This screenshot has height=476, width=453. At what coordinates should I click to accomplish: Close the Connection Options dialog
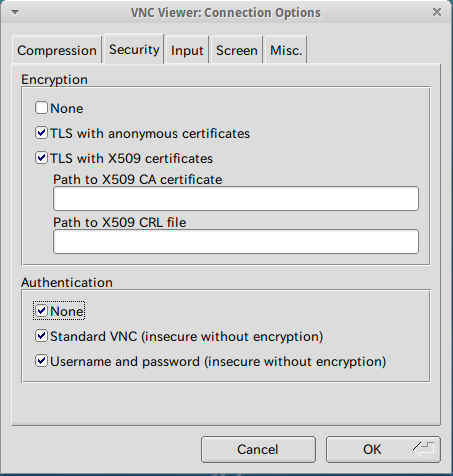coord(437,12)
